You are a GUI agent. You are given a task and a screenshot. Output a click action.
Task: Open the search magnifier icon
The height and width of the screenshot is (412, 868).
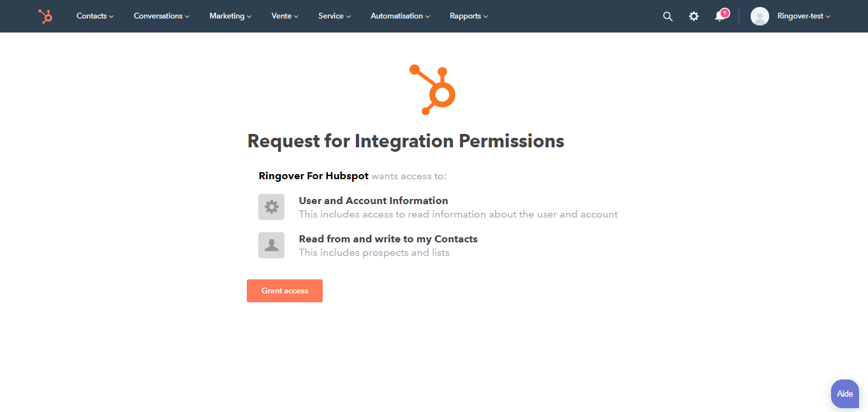(x=668, y=17)
